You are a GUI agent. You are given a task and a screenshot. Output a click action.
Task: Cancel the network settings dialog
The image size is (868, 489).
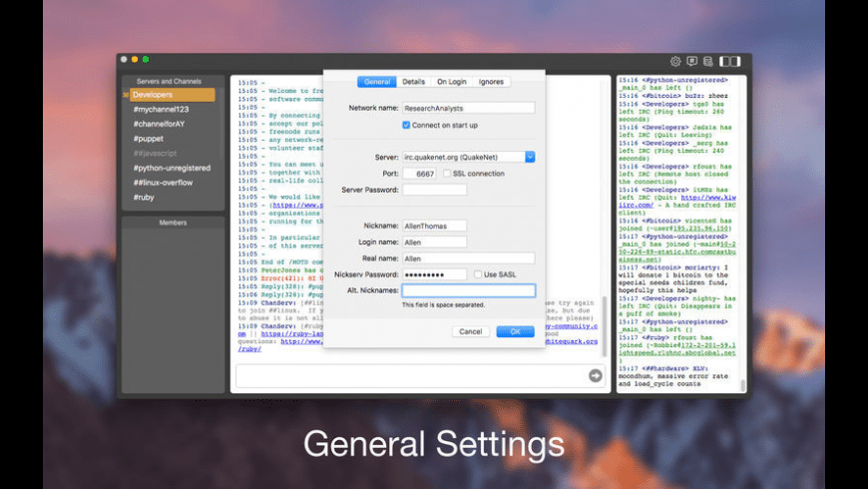470,331
